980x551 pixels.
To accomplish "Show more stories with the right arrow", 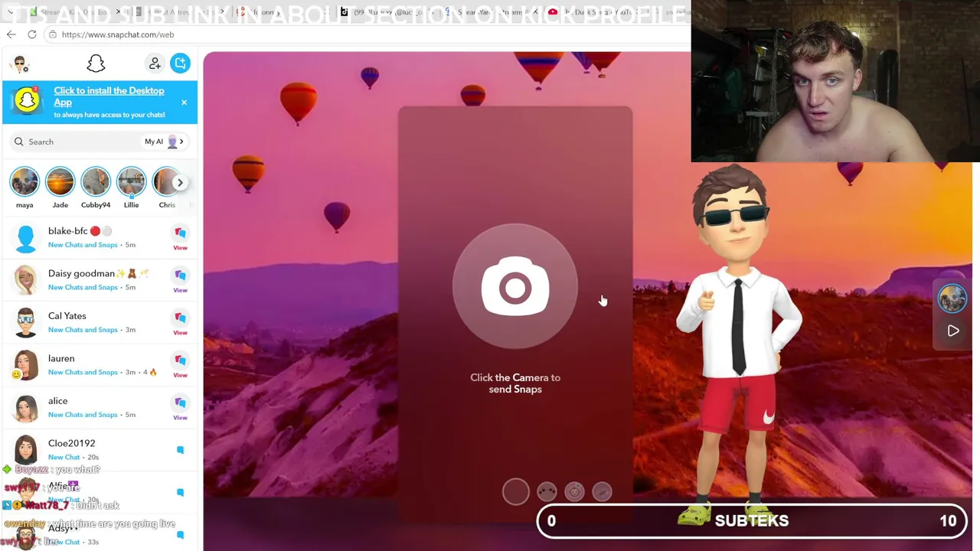I will click(x=179, y=182).
